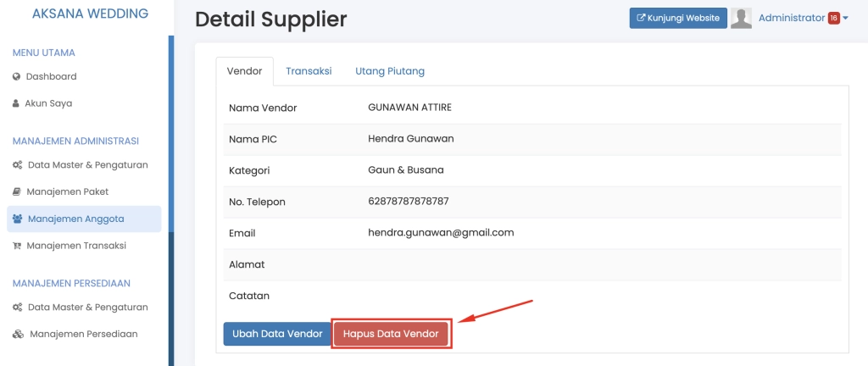Click the administrator avatar picture
The image size is (868, 366).
pos(741,19)
